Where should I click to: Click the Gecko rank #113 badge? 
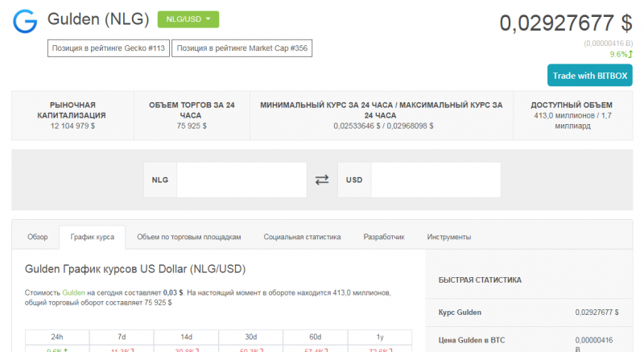coord(109,48)
